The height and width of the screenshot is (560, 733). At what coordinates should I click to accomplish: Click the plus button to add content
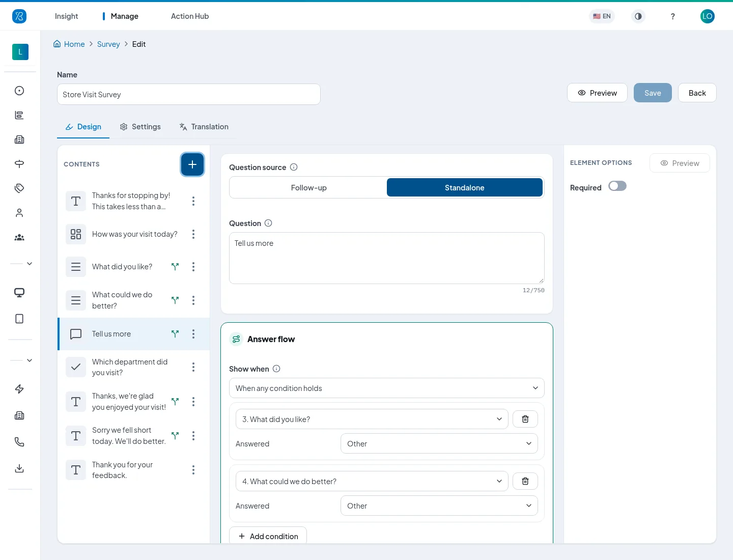[192, 164]
